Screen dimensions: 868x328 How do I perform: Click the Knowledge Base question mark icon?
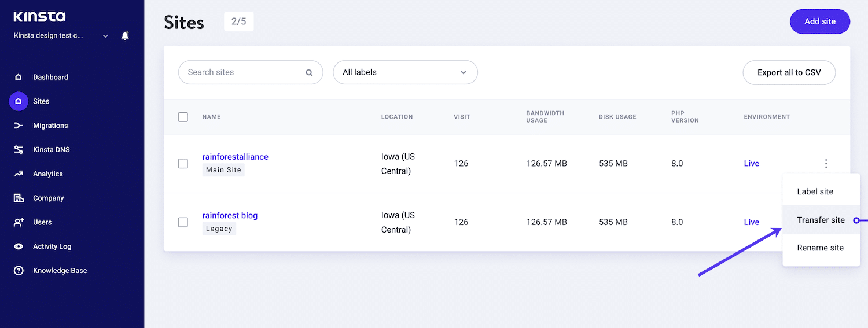pyautogui.click(x=19, y=271)
